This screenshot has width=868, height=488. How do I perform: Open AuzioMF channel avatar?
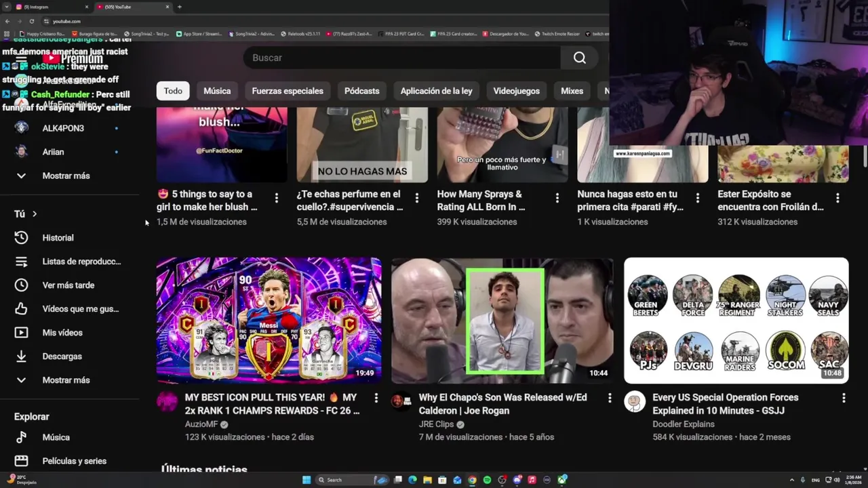point(167,401)
